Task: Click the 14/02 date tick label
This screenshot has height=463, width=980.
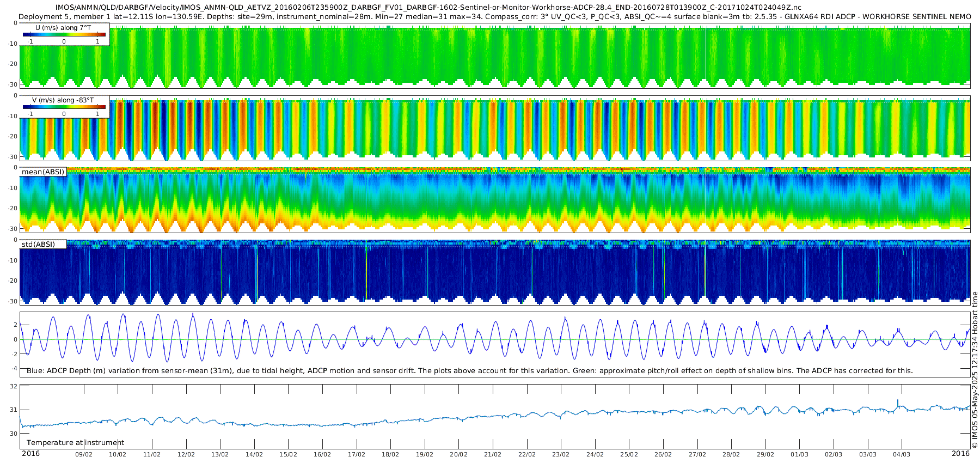Action: pyautogui.click(x=254, y=454)
